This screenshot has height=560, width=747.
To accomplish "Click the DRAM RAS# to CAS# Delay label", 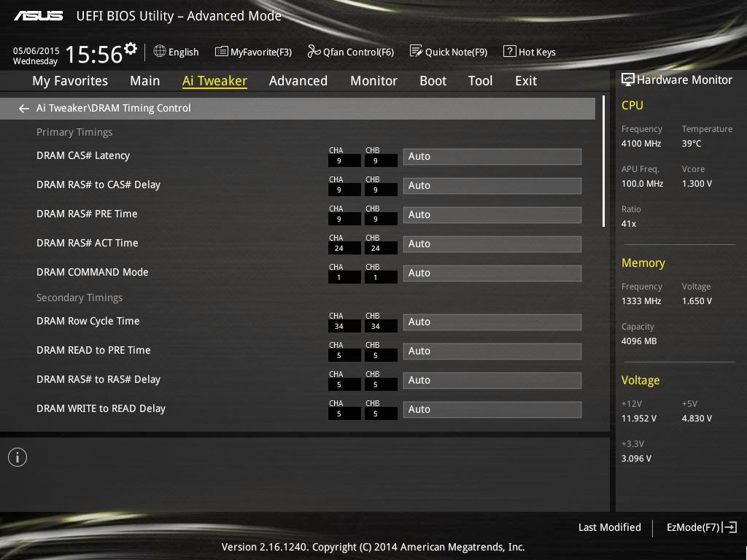I will coord(98,184).
